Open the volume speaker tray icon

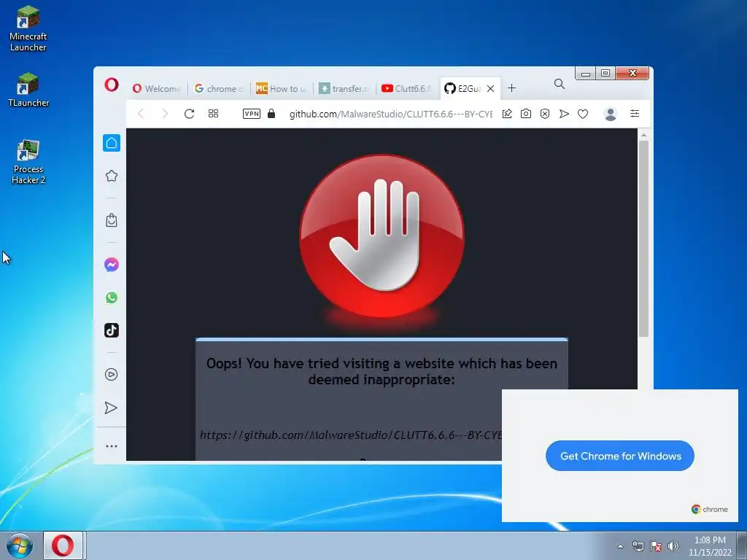coord(673,546)
